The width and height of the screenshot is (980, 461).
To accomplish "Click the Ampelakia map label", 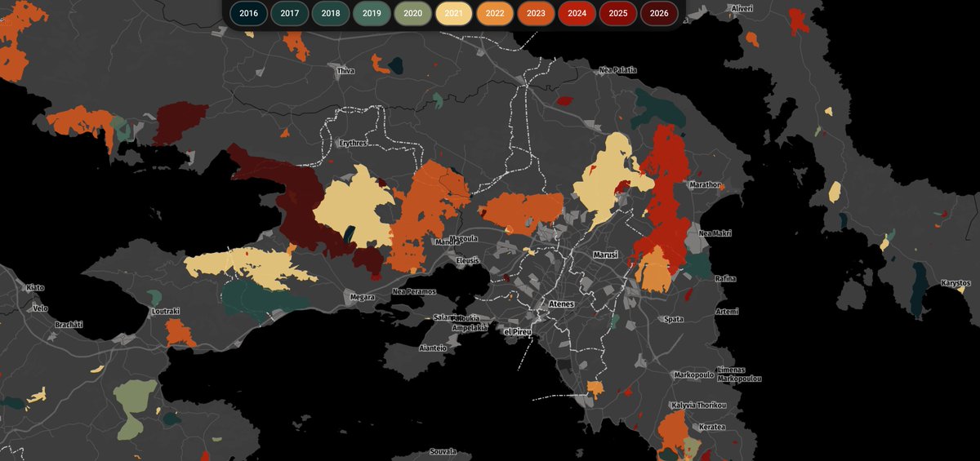I will (470, 327).
